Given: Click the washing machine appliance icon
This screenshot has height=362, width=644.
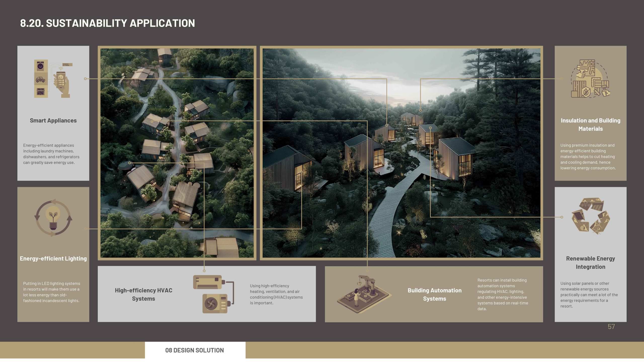Looking at the screenshot, I should point(41,66).
